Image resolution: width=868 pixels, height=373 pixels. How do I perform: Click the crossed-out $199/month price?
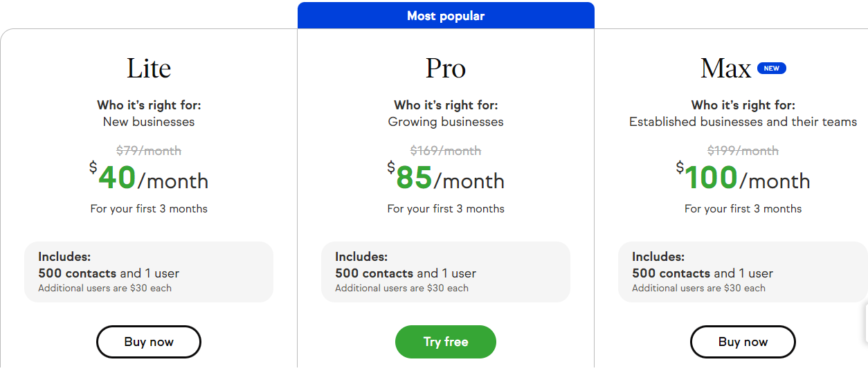pos(743,150)
